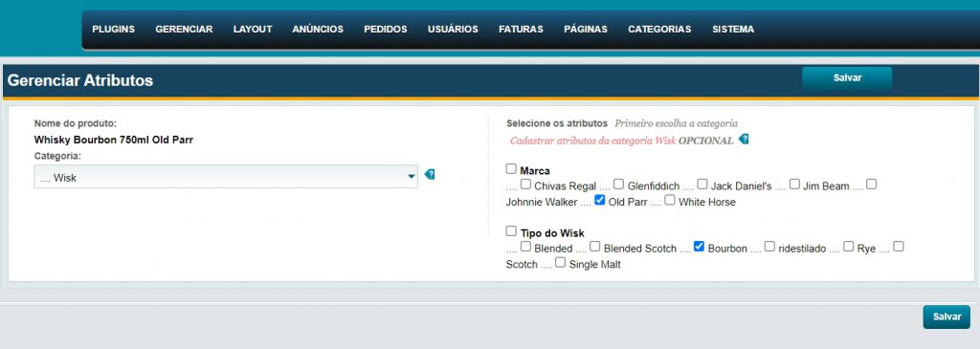Open Cadastrar atributos da categoria Wisk link
This screenshot has height=349, width=980.
(593, 142)
